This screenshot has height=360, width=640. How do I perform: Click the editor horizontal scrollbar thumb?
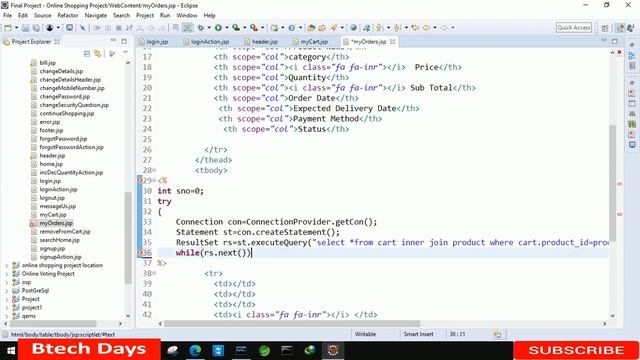pyautogui.click(x=292, y=324)
